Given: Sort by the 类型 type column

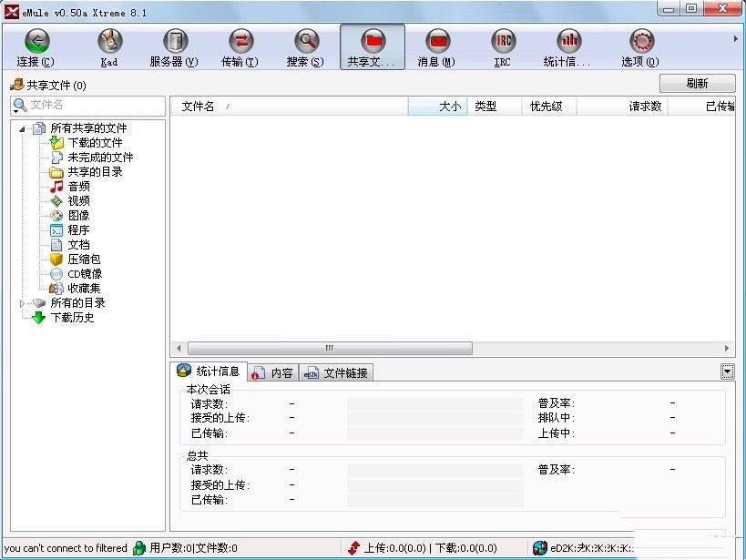Looking at the screenshot, I should 495,107.
